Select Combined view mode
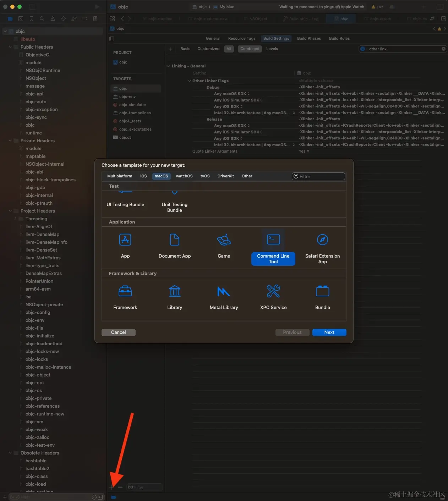The image size is (448, 501). (250, 49)
